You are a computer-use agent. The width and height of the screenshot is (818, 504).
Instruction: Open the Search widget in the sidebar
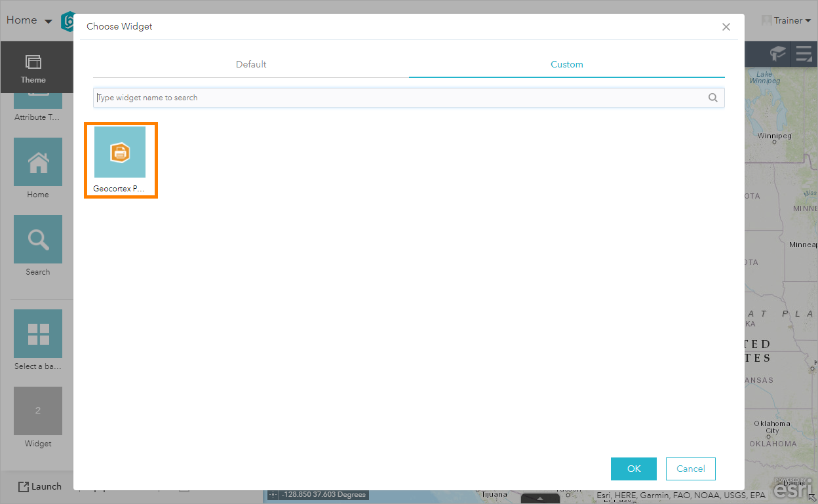pyautogui.click(x=37, y=239)
